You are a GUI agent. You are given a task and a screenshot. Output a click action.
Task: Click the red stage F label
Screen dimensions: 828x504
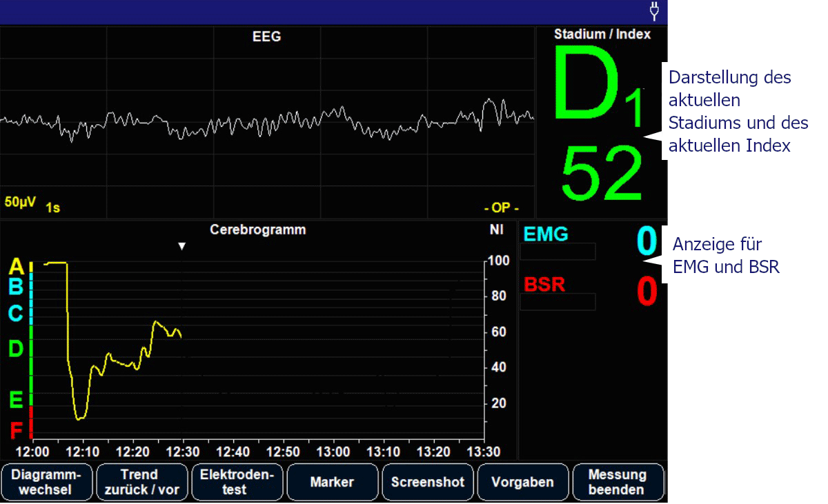(16, 431)
